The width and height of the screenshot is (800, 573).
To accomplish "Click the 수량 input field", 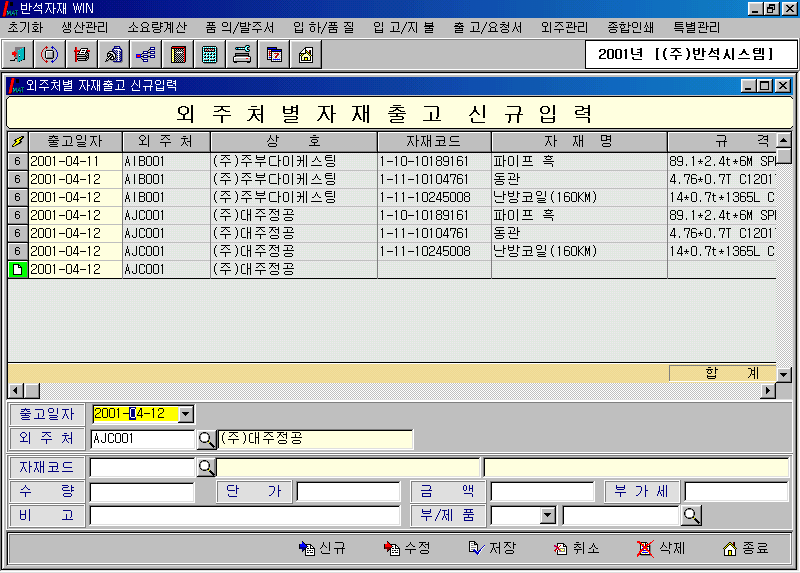I will (x=142, y=492).
